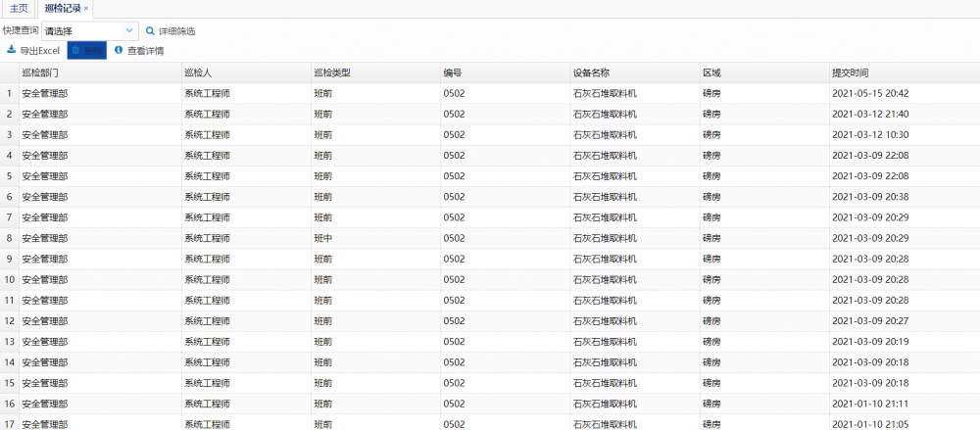Click row number 9 cell

click(10, 259)
